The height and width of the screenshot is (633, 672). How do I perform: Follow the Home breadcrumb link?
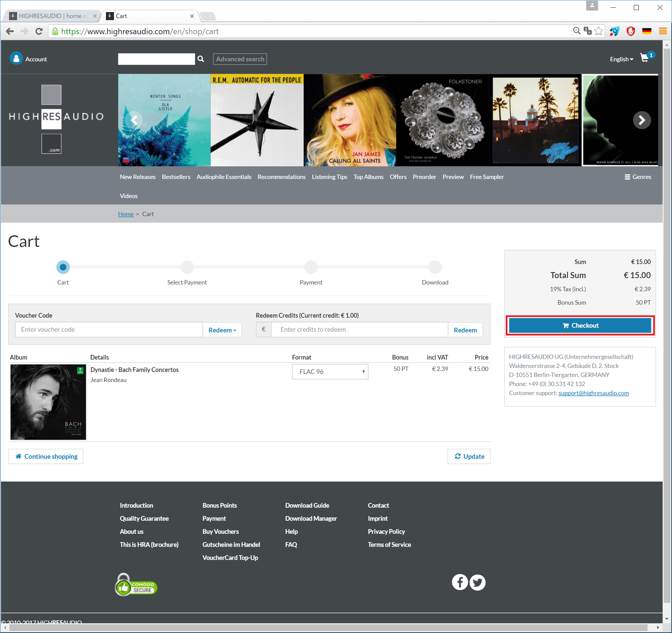pos(126,214)
